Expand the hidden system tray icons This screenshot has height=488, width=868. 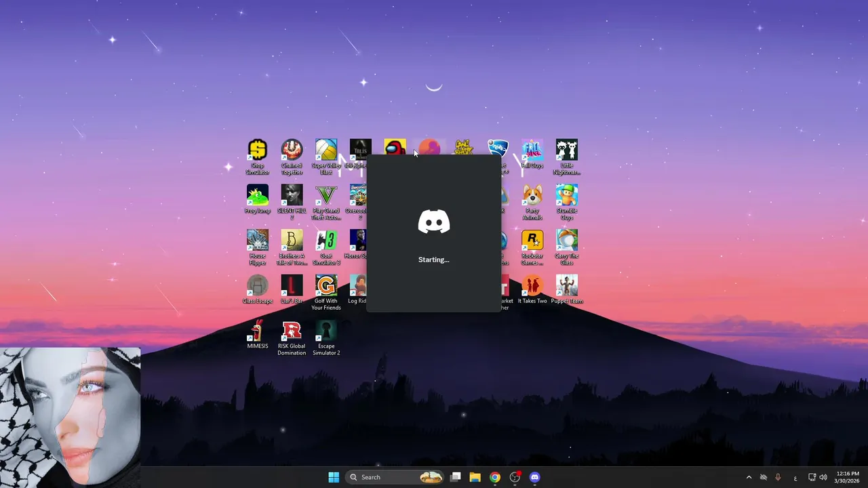click(x=749, y=477)
